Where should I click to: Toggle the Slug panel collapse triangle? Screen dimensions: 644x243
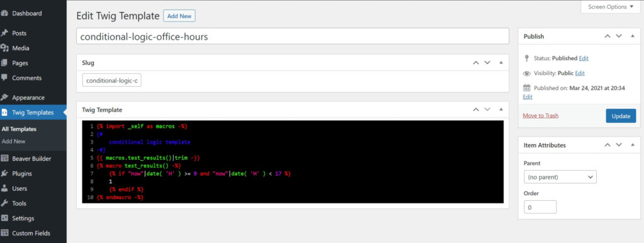(x=501, y=63)
